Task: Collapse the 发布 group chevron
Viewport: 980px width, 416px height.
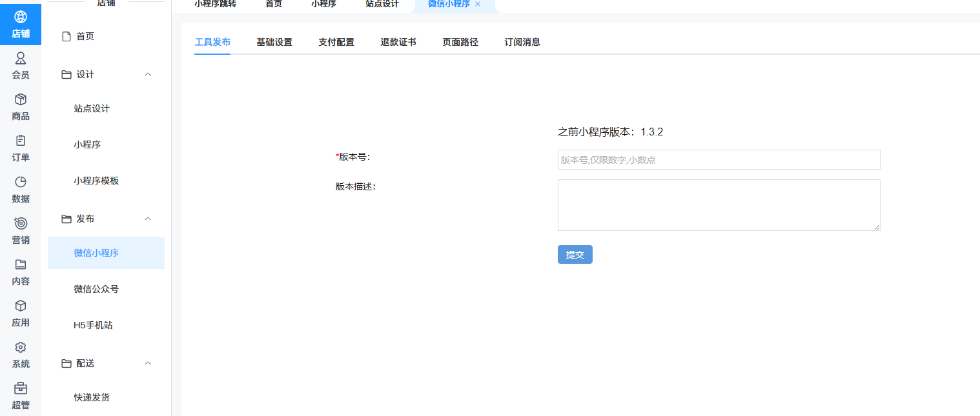Action: pyautogui.click(x=148, y=219)
